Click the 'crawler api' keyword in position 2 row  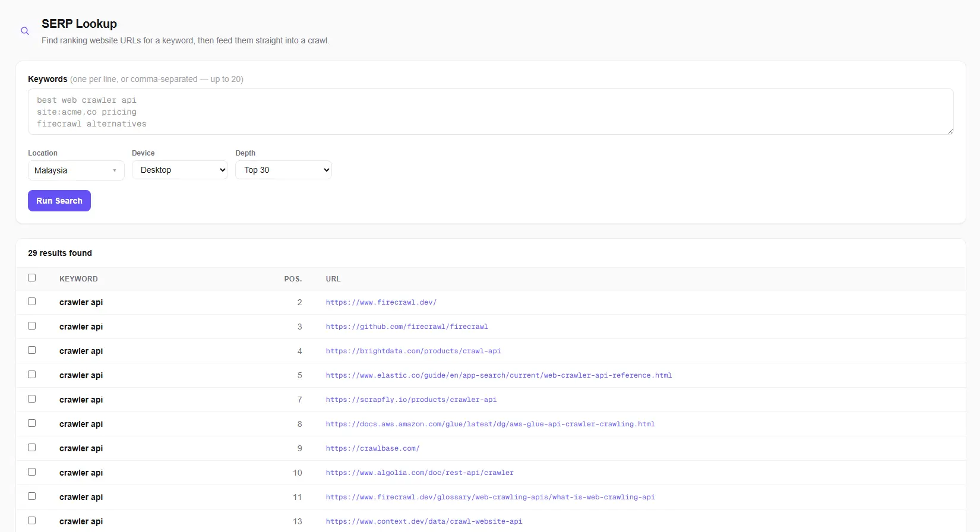(81, 302)
